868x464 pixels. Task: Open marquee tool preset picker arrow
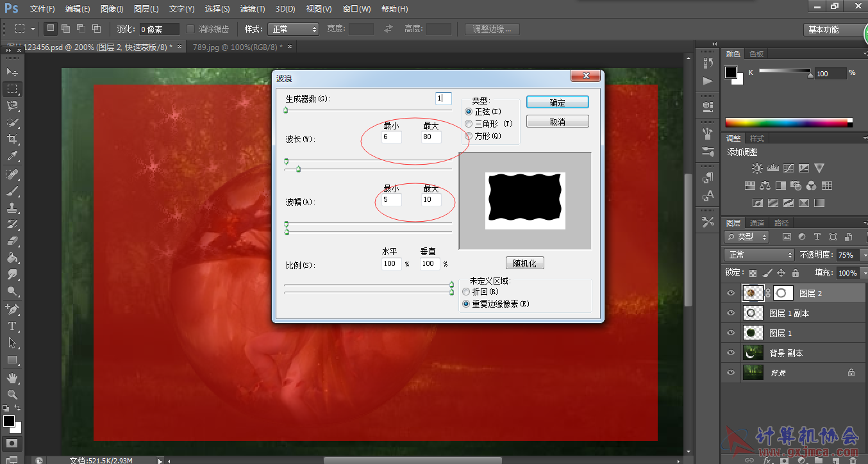click(34, 29)
